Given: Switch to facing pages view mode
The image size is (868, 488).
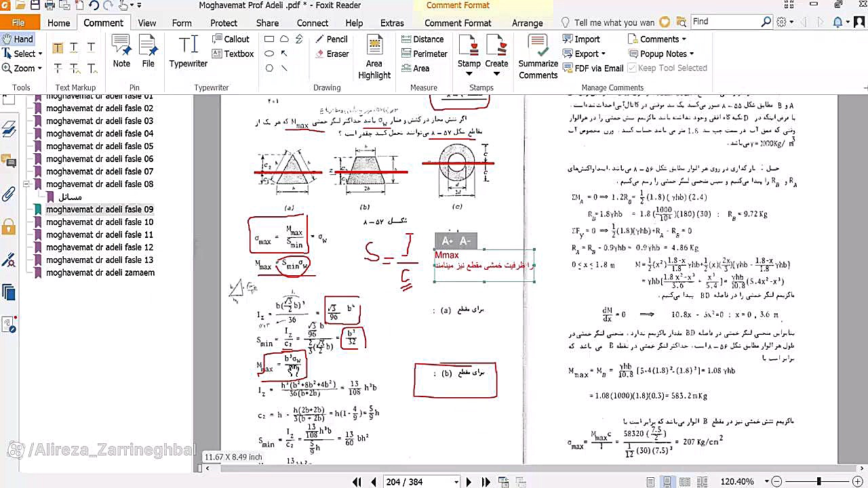Looking at the screenshot, I should coord(685,482).
